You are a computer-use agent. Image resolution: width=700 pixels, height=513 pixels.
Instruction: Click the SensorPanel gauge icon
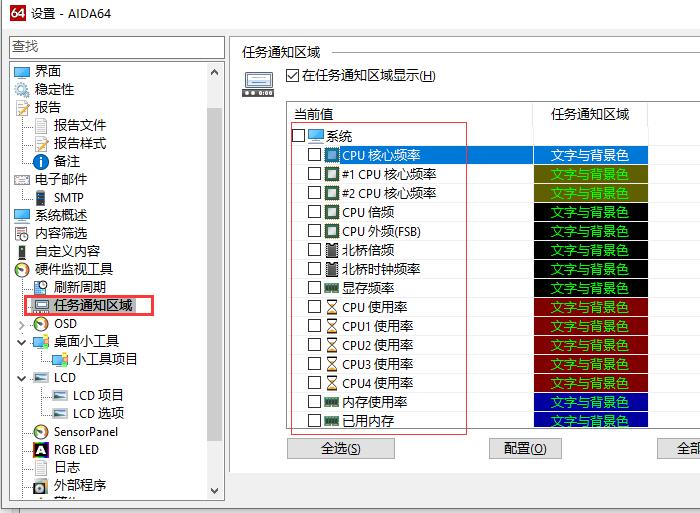tap(41, 432)
